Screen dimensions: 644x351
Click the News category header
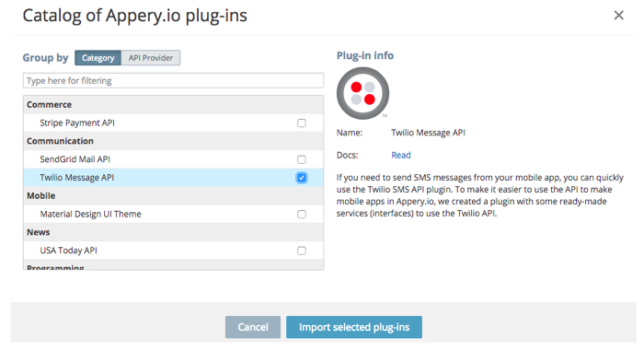click(x=173, y=232)
